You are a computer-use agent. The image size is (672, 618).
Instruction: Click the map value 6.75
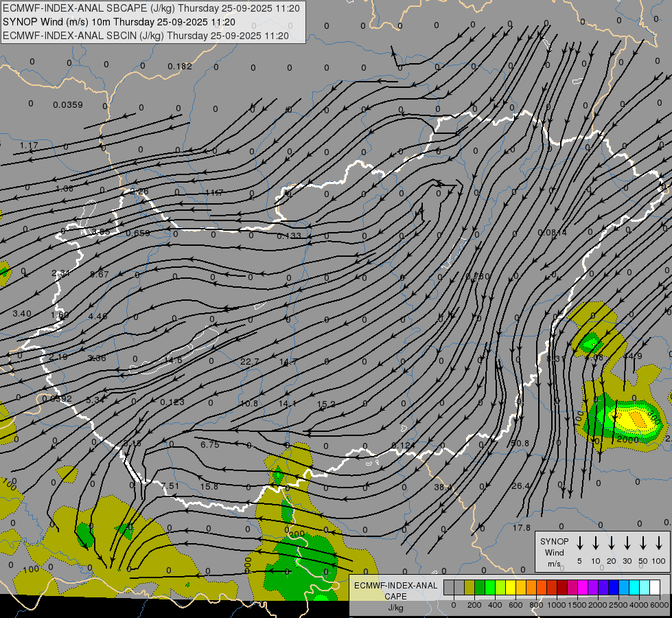point(210,445)
